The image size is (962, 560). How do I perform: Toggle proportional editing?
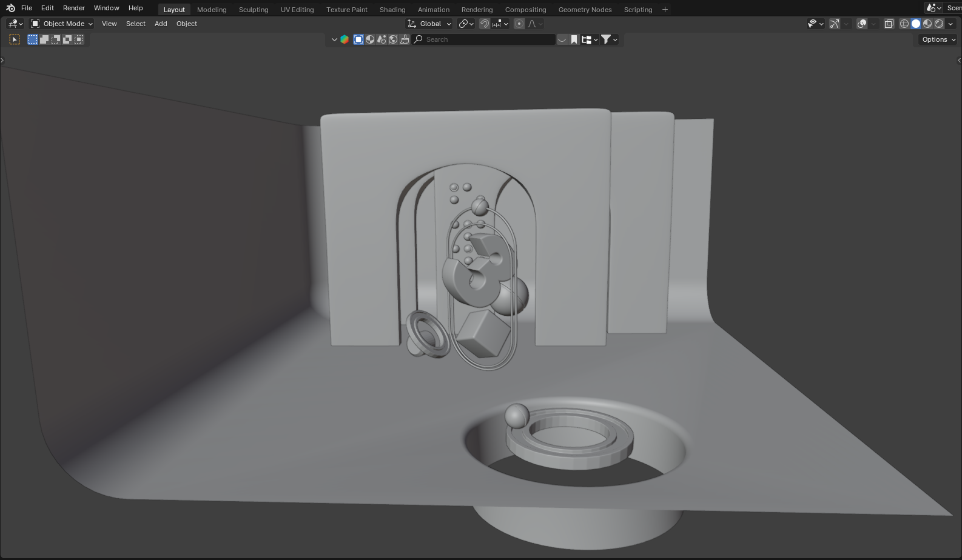point(519,24)
